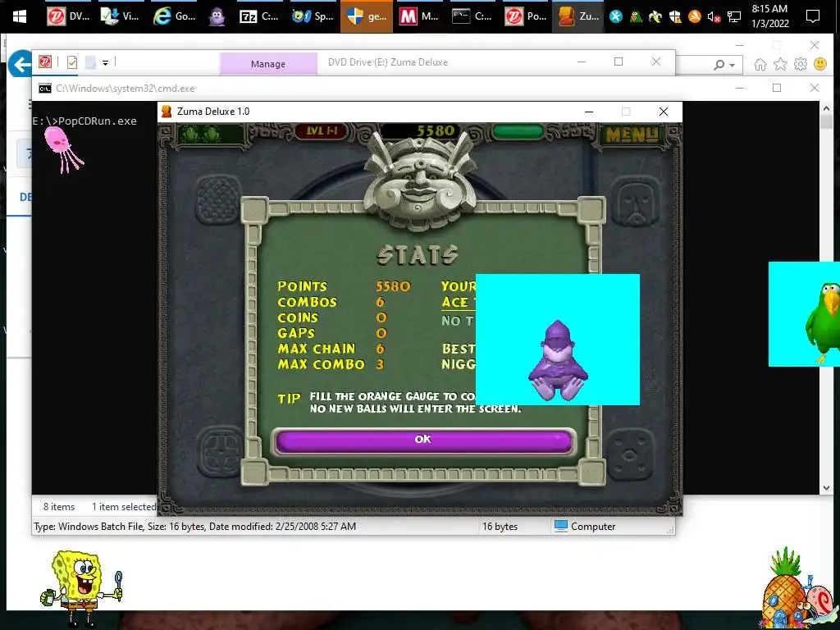Image resolution: width=840 pixels, height=630 pixels.
Task: Switch to the Po... taskbar window
Action: click(x=526, y=16)
